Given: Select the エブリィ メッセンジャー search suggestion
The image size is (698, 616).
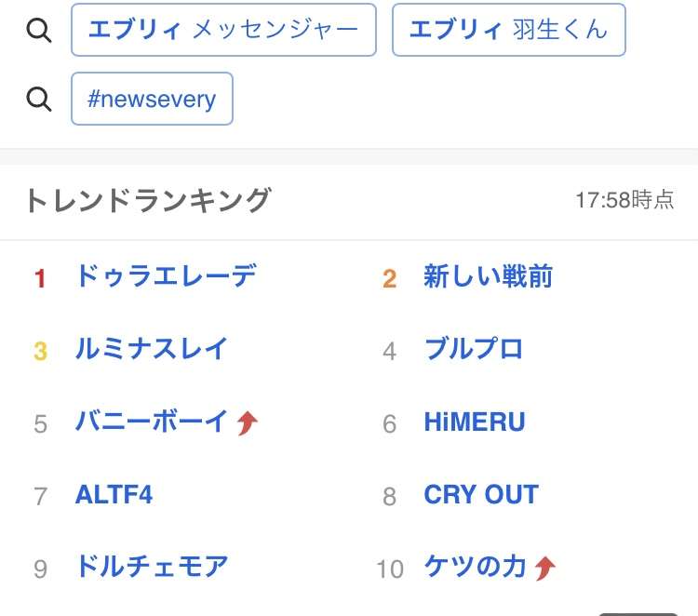Looking at the screenshot, I should 223,30.
